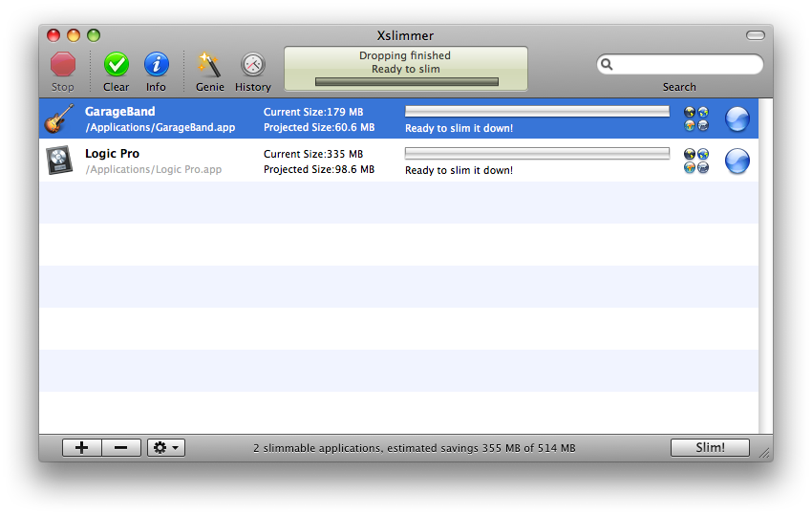Open the History clock icon

click(x=253, y=65)
